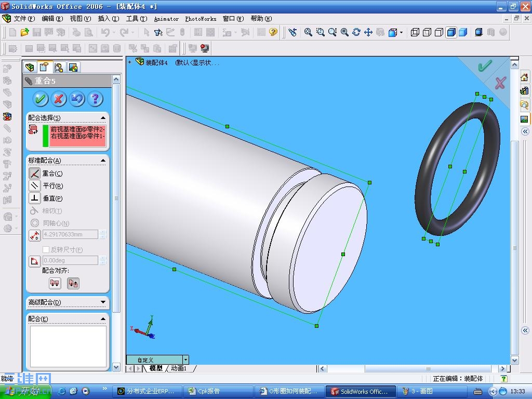Open Cpk报告 from the taskbar
Viewport: 532px width, 399px height.
click(217, 391)
